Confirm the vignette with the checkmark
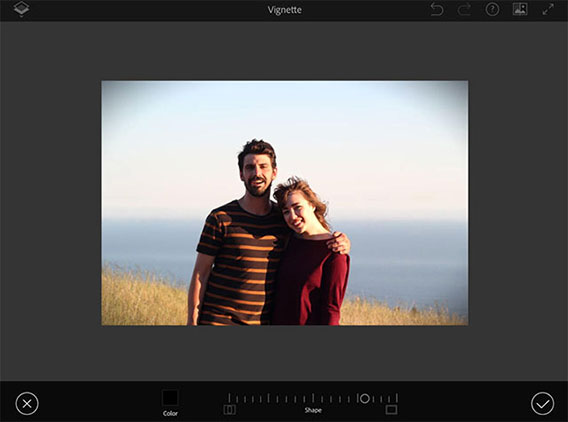 coord(542,403)
